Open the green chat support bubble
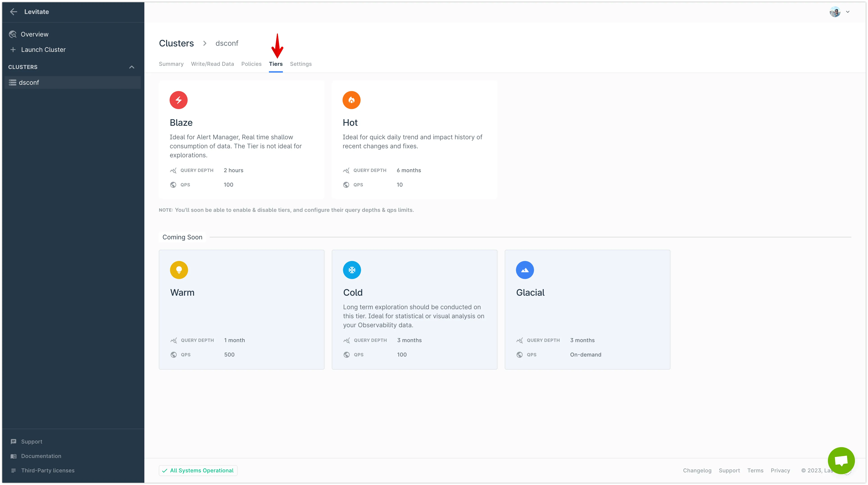868x485 pixels. 841,460
